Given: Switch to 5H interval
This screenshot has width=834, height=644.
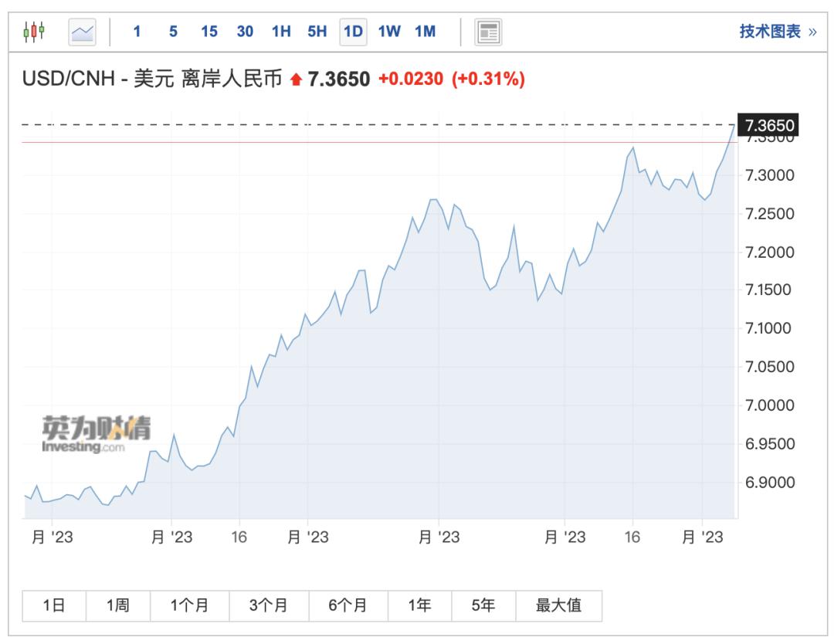Looking at the screenshot, I should pos(317,32).
